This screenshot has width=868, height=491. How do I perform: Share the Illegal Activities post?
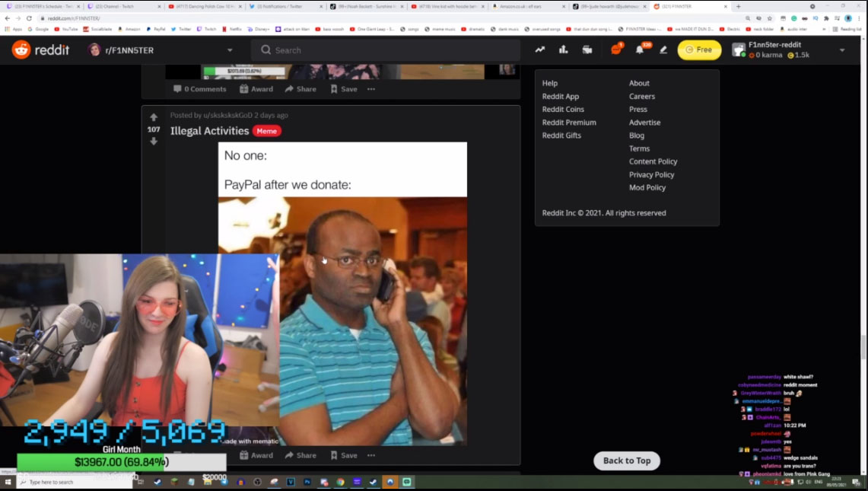pyautogui.click(x=300, y=455)
